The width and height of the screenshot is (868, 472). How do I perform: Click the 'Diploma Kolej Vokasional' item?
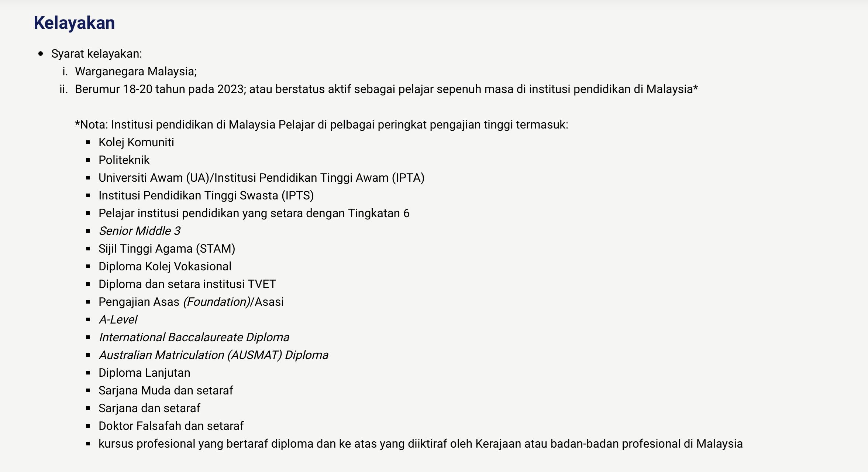(165, 267)
